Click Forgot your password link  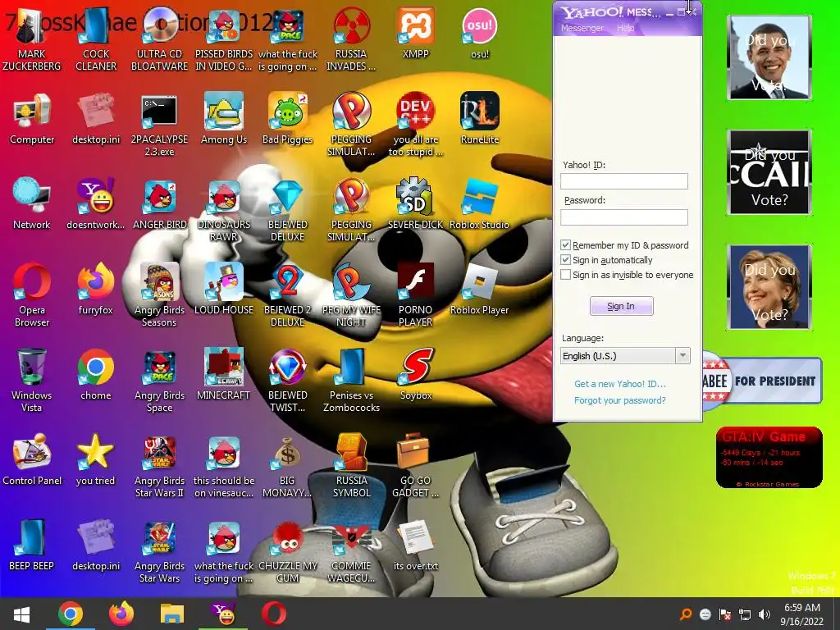click(x=620, y=400)
